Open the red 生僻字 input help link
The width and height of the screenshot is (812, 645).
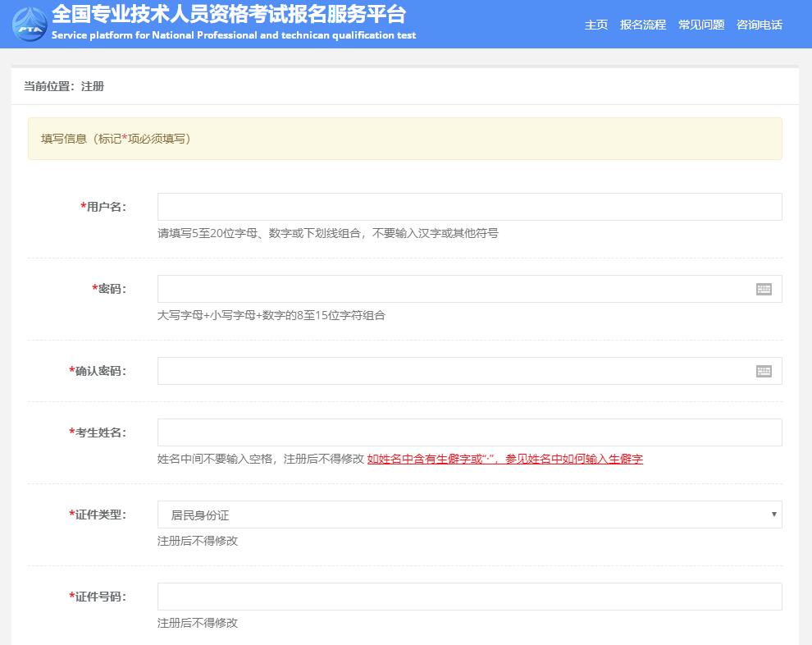(504, 459)
